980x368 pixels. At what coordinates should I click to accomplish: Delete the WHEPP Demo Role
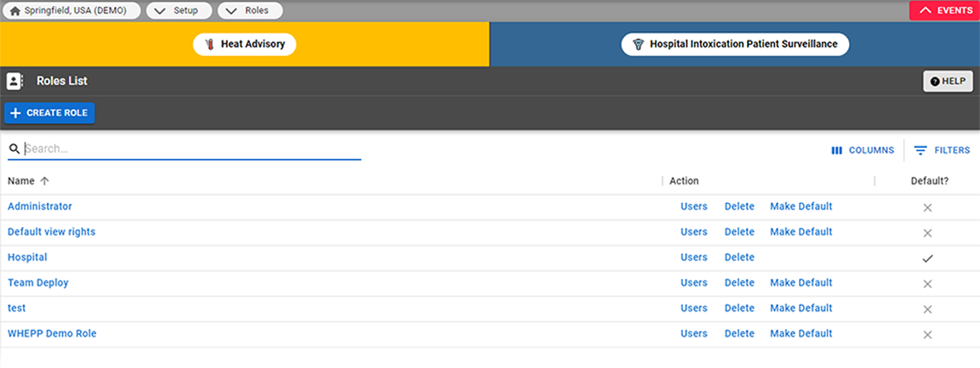coord(739,334)
